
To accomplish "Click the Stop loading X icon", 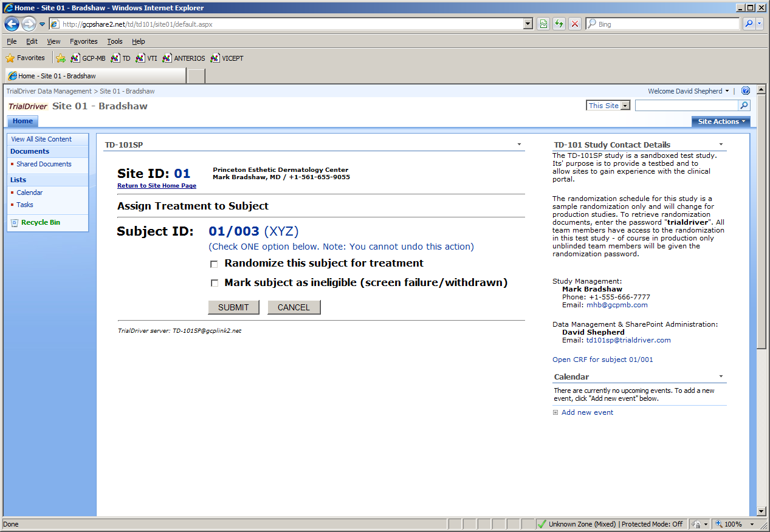I will click(x=575, y=24).
